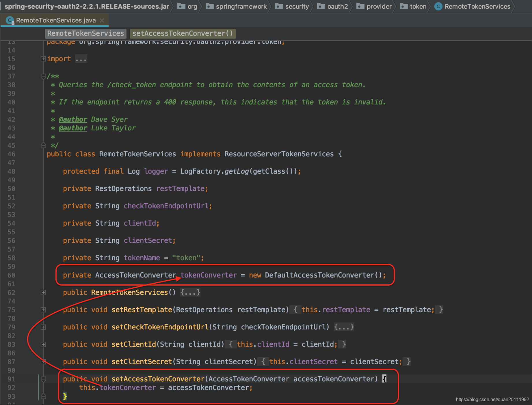
Task: Click the RemoteTokenServices class breadcrumb
Action: coord(473,6)
